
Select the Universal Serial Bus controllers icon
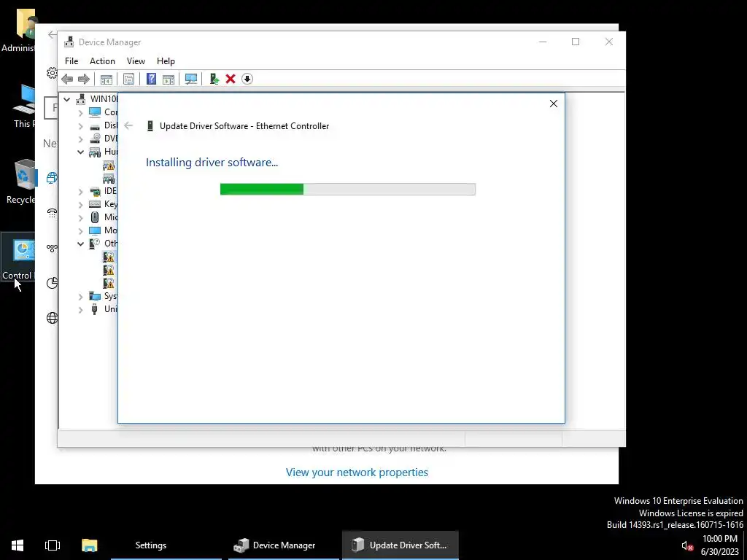click(x=95, y=309)
